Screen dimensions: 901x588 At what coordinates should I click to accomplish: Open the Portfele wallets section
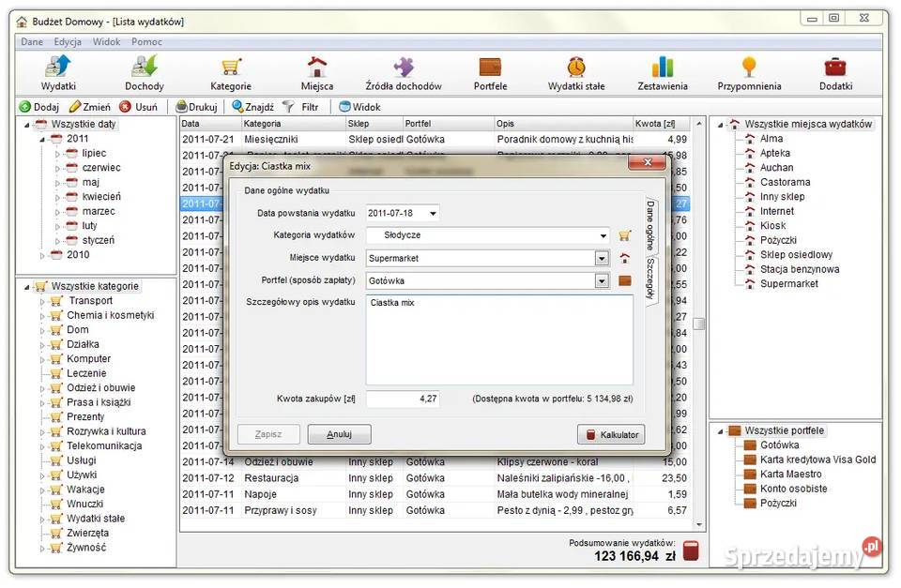pyautogui.click(x=490, y=73)
